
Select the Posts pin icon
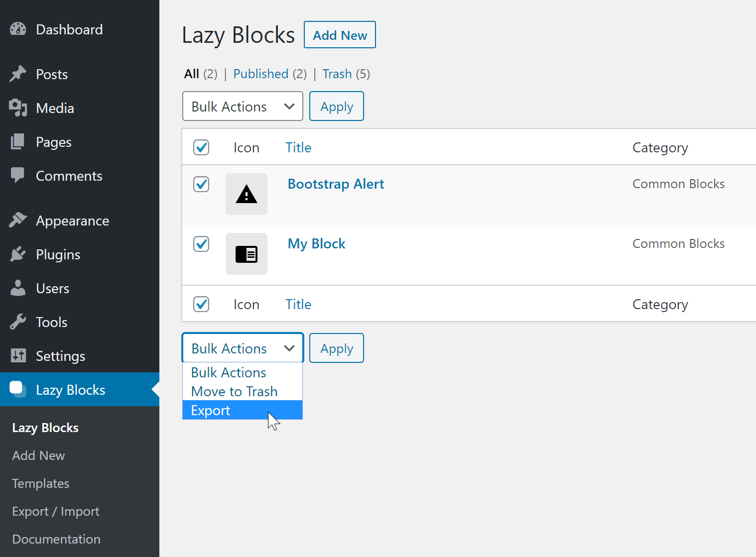tap(18, 74)
